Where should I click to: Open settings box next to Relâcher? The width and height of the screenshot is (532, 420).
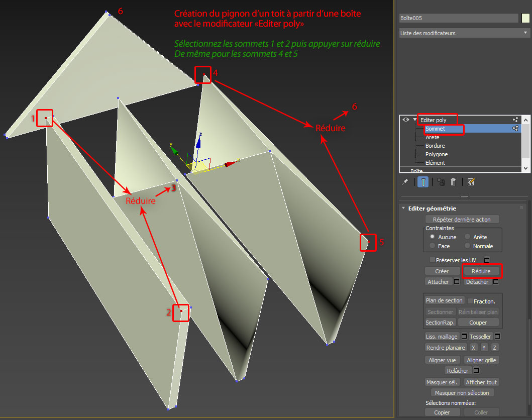(x=476, y=371)
